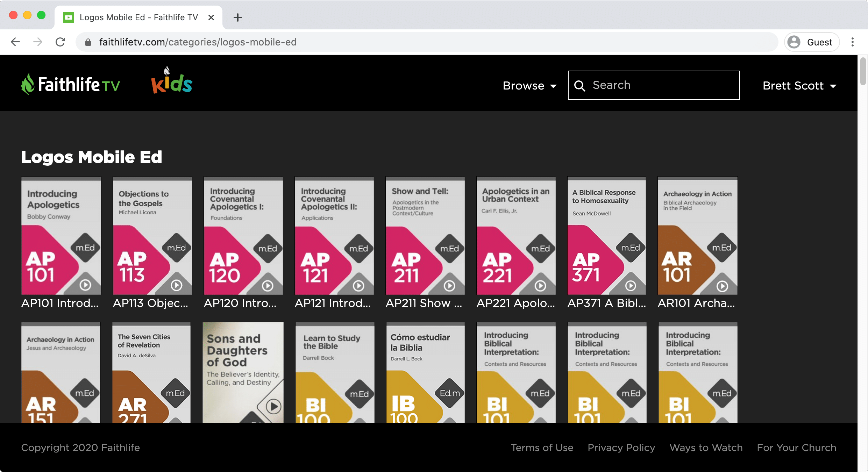Screen dimensions: 868x472
Task: Open the Faithlife Kids logo
Action: click(x=171, y=80)
